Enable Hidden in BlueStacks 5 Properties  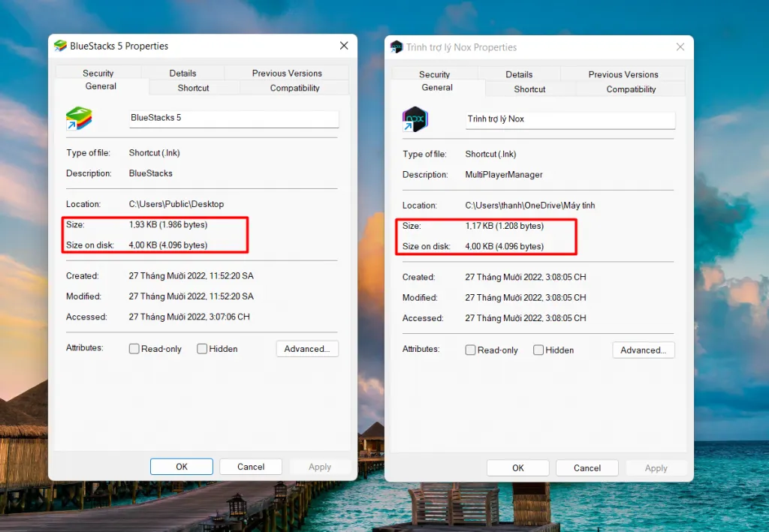click(x=201, y=349)
